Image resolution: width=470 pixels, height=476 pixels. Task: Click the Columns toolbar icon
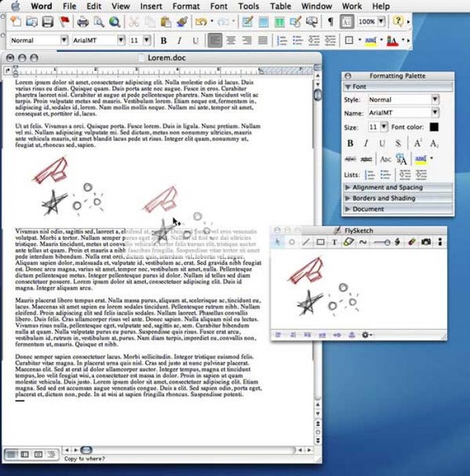279,21
